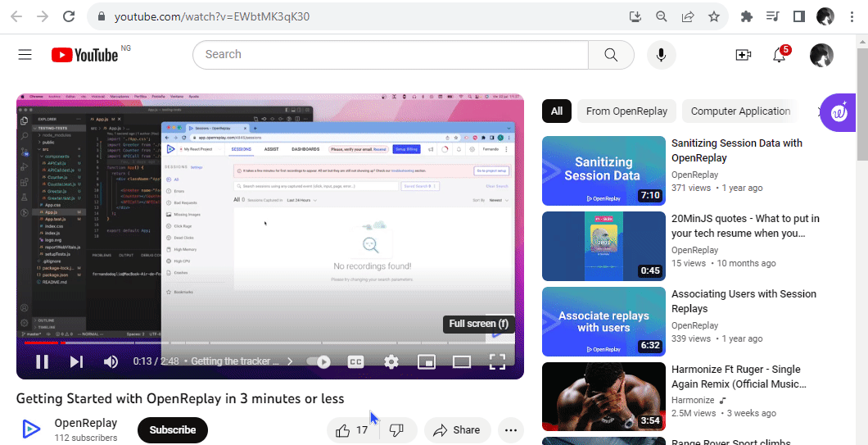Toggle autoplay switch in player
The height and width of the screenshot is (445, 868).
tap(319, 362)
